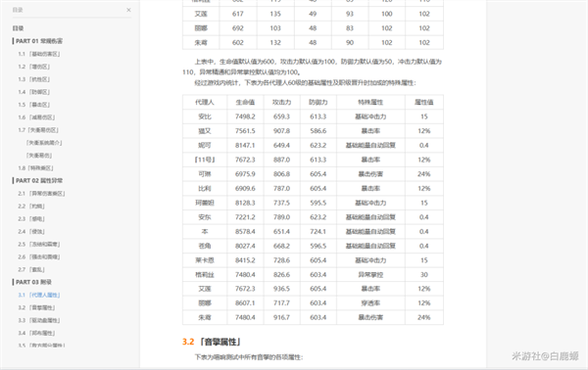
Task: Select the 可琳 name cell
Action: (x=205, y=174)
